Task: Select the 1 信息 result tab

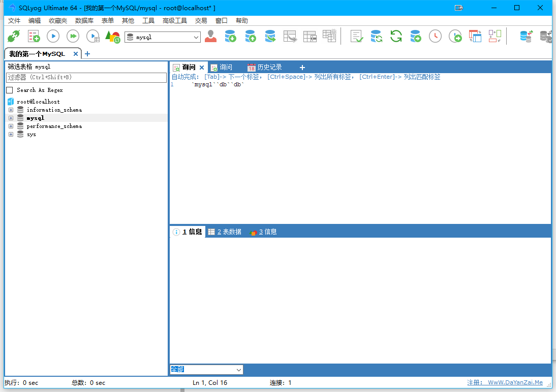Action: coord(188,232)
